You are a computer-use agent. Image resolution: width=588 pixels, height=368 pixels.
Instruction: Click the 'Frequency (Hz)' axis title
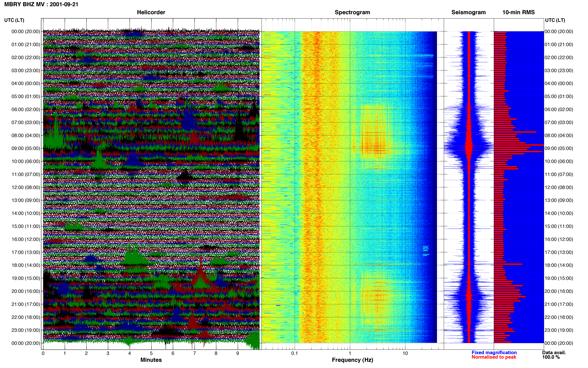352,360
